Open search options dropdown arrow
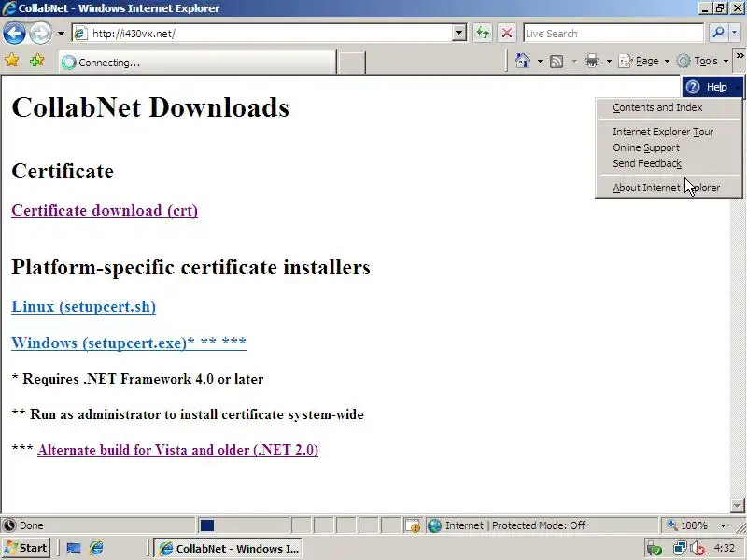 pyautogui.click(x=734, y=33)
